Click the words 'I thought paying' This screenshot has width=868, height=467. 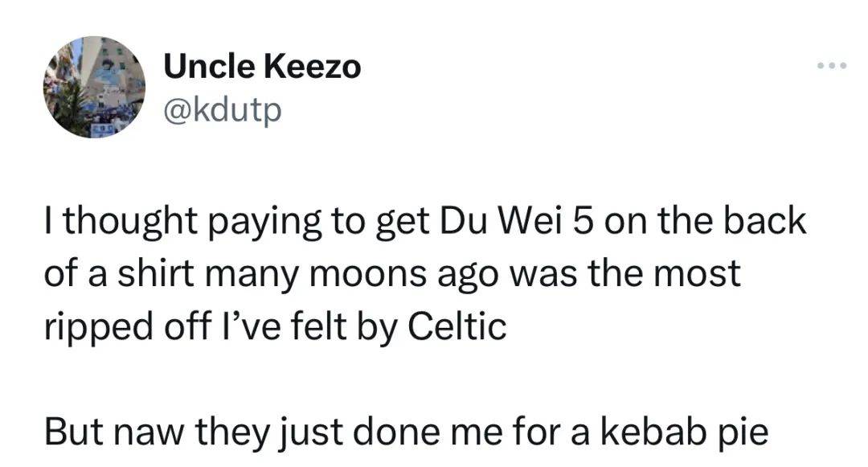coord(182,221)
